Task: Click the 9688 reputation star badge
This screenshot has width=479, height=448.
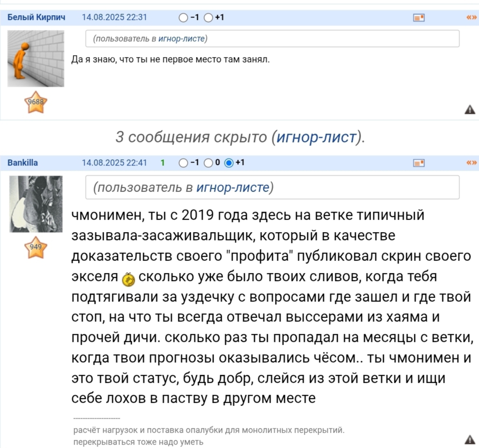Action: pos(36,102)
